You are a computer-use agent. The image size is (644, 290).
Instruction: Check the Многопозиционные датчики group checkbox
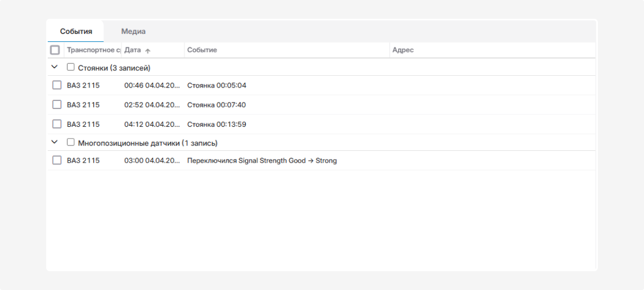pos(70,143)
